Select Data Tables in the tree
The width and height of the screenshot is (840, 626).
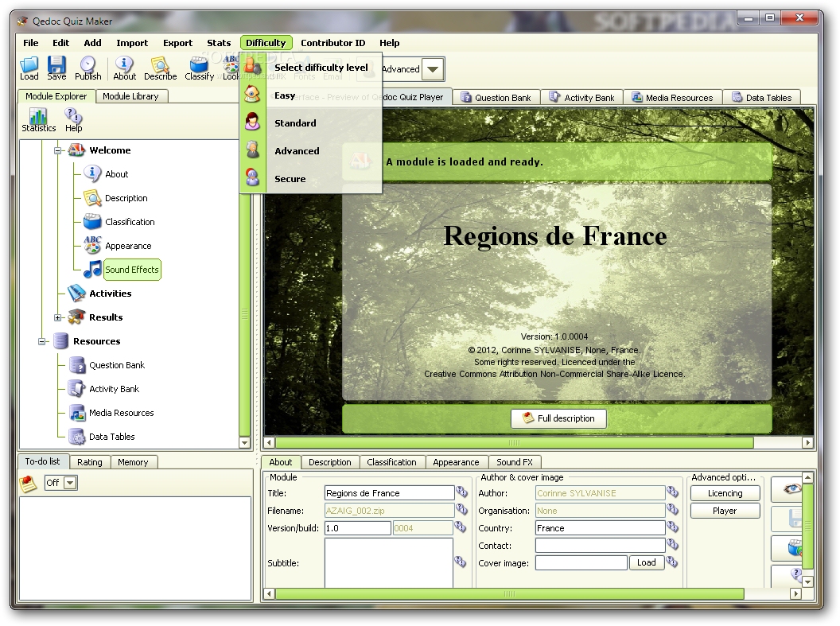tap(112, 437)
